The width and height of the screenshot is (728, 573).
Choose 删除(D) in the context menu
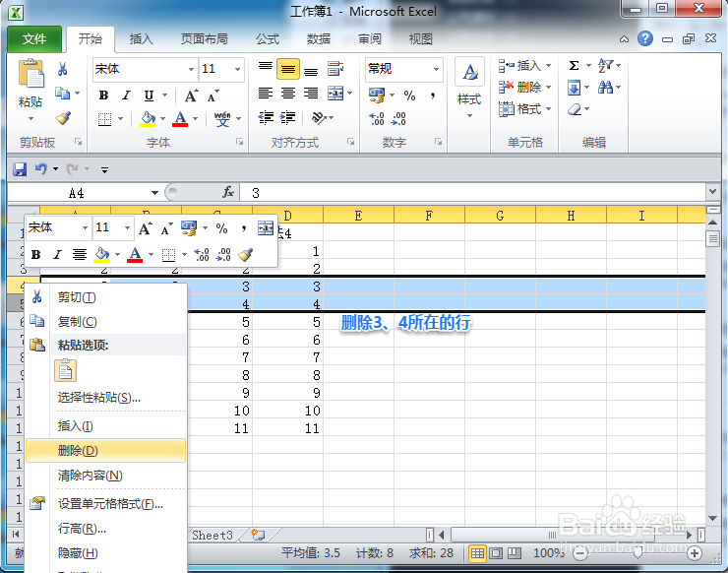106,450
